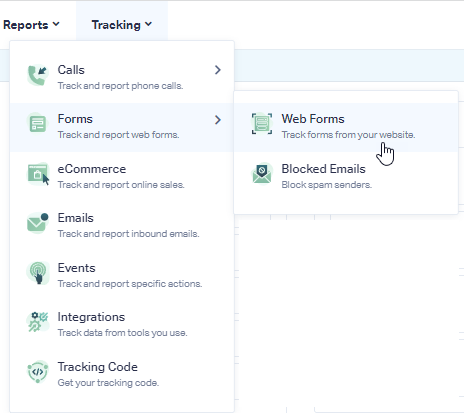Click the Integrations gears icon
The image size is (464, 413).
tap(38, 322)
